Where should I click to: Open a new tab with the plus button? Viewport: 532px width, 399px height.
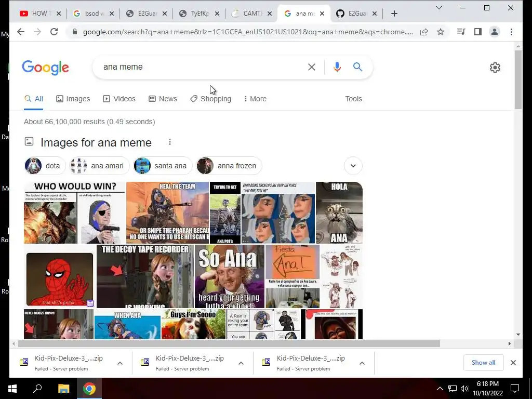[394, 14]
